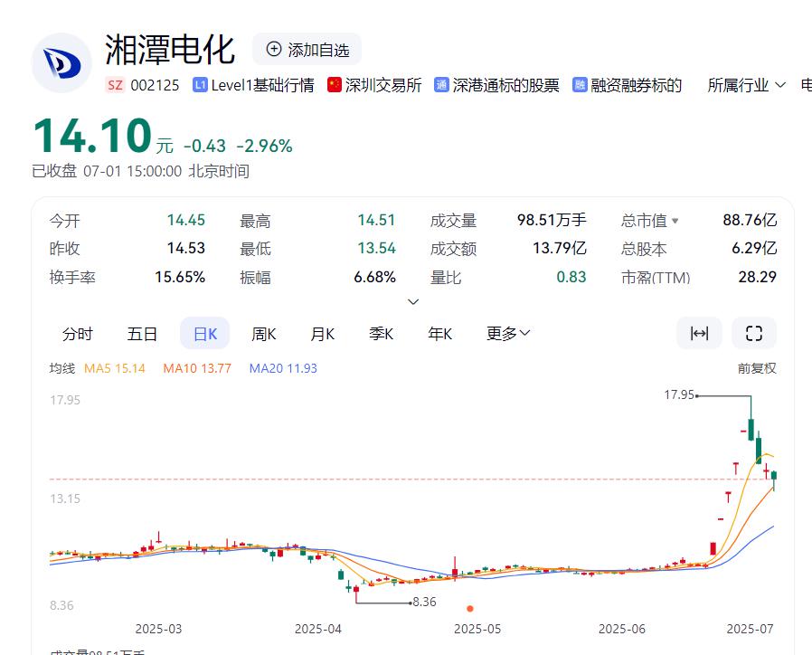Viewport: 812px width, 655px height.
Task: Open the 更多 chart period dropdown
Action: [508, 333]
